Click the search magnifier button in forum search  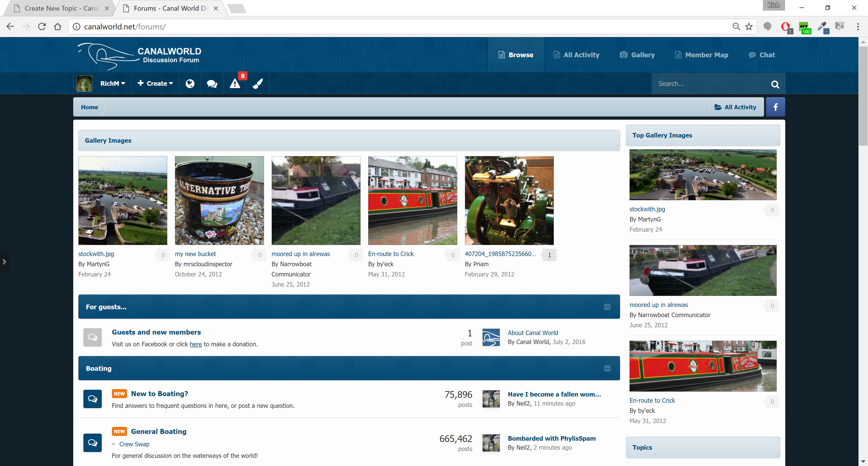(x=775, y=84)
